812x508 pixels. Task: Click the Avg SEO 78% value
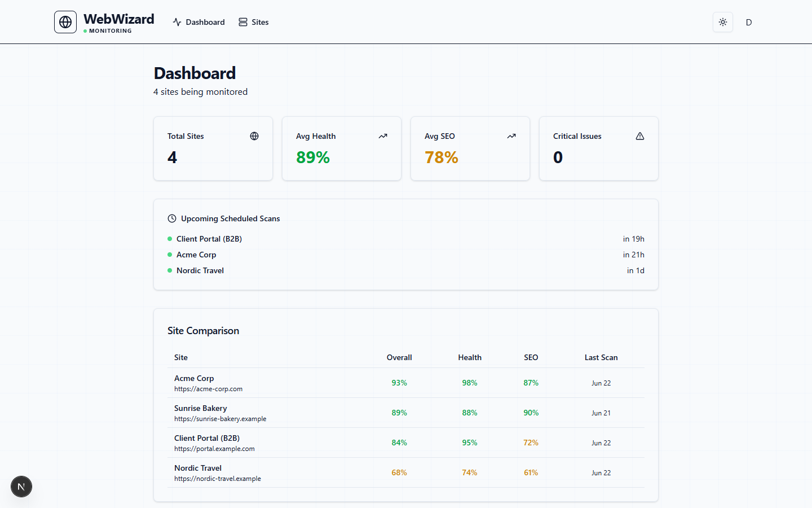[442, 157]
